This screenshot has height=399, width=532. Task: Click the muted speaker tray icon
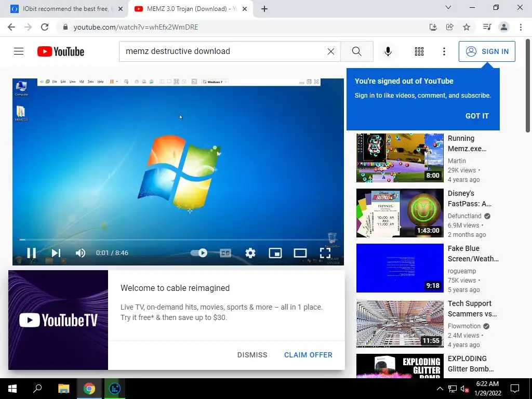(464, 389)
